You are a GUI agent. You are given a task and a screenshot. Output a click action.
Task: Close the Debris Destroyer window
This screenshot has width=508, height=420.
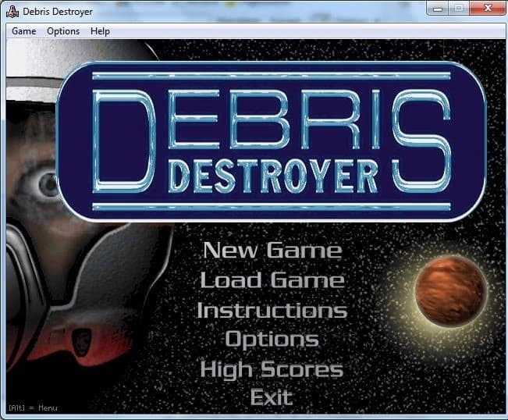[487, 8]
